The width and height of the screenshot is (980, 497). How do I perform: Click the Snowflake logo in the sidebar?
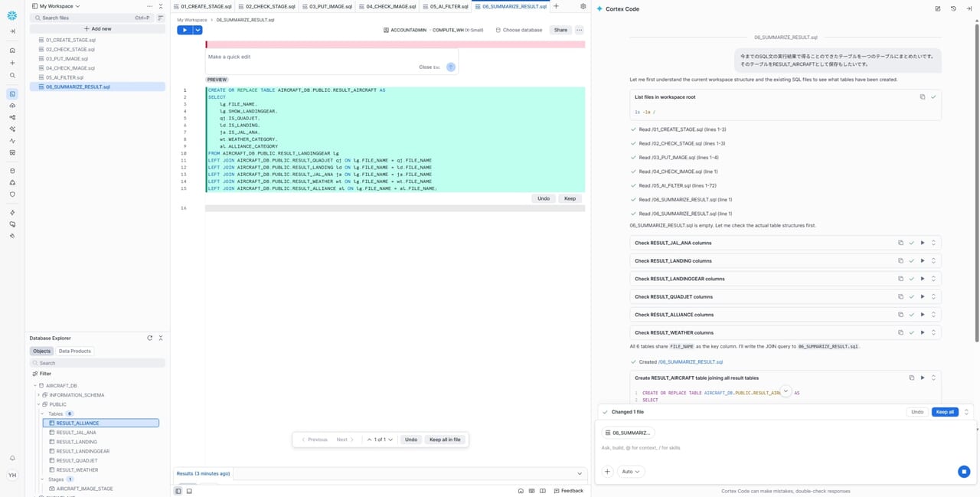pyautogui.click(x=12, y=15)
